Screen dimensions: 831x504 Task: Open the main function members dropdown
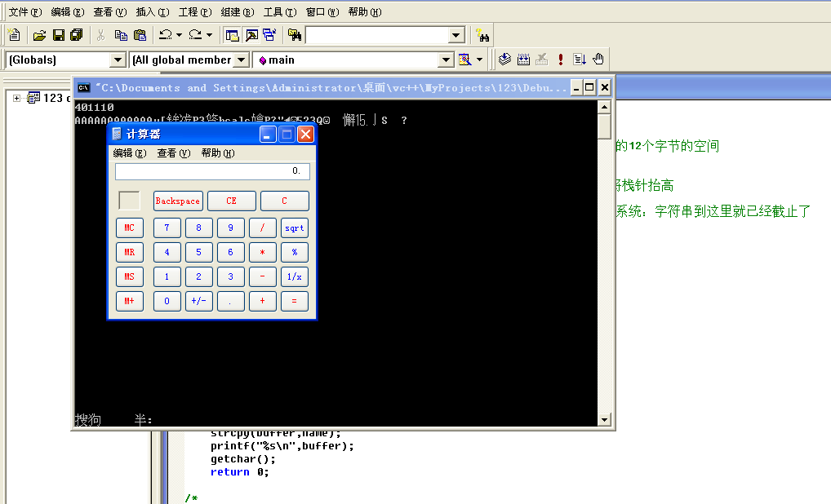[x=447, y=60]
